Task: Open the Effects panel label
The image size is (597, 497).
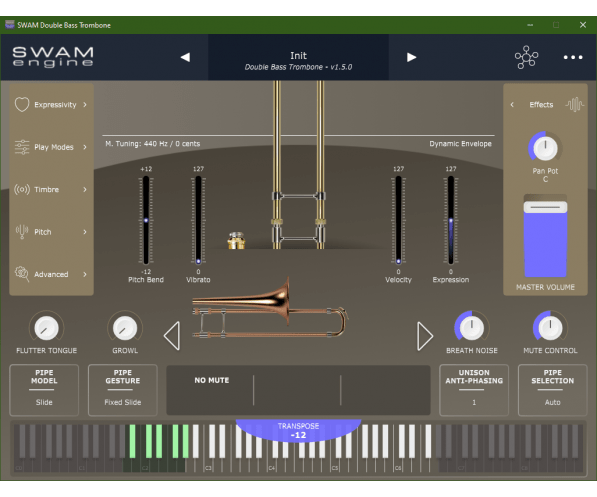Action: (x=541, y=104)
